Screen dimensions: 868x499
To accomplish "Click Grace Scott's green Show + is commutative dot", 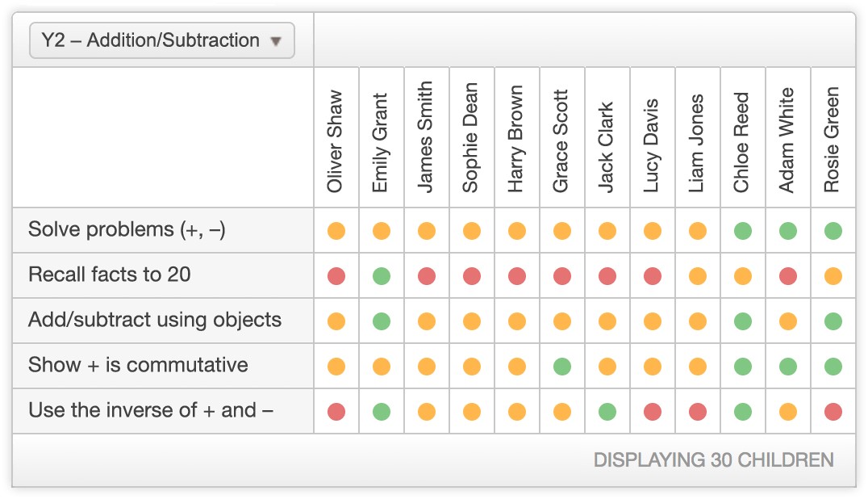I will 562,366.
